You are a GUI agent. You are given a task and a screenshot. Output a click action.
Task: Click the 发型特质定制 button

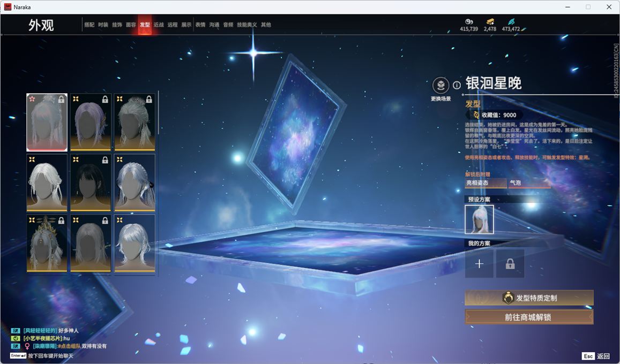(x=529, y=298)
